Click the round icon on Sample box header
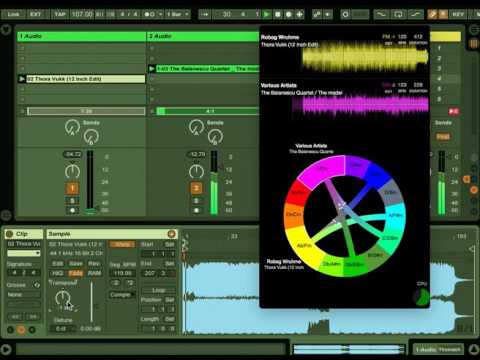480x360 pixels. coord(172,234)
